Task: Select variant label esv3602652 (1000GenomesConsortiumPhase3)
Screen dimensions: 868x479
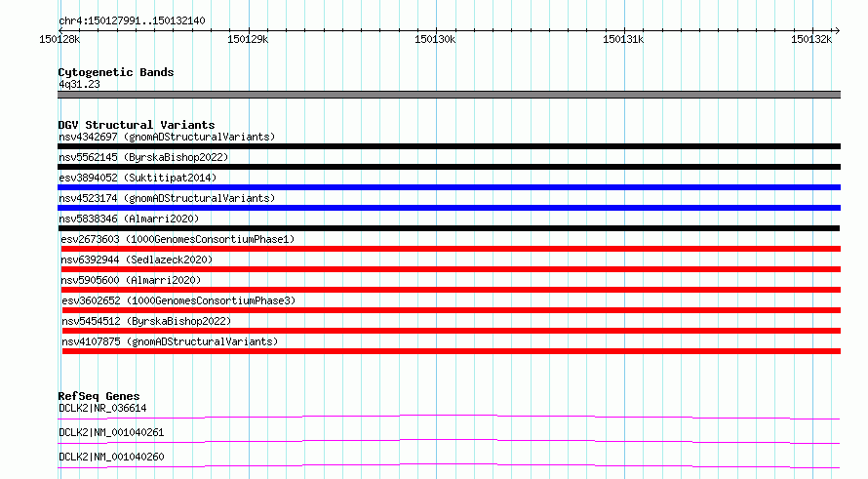Action: pyautogui.click(x=178, y=300)
